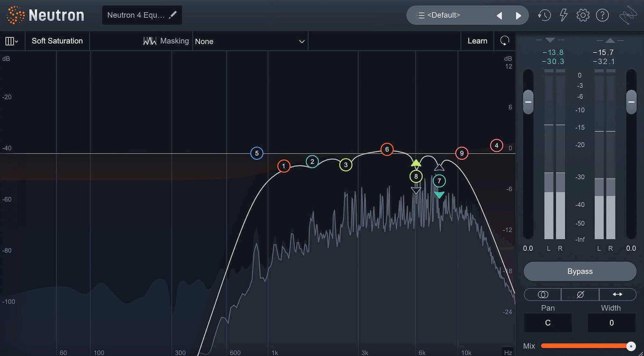Click the iZotope logo icon at top right
The height and width of the screenshot is (356, 644).
click(628, 15)
